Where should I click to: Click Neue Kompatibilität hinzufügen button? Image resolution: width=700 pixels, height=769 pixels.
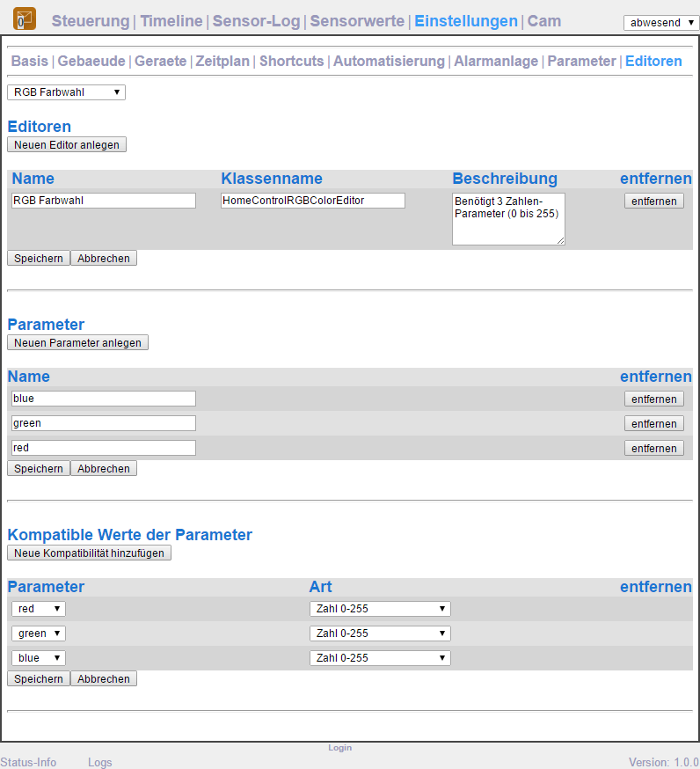pyautogui.click(x=89, y=553)
